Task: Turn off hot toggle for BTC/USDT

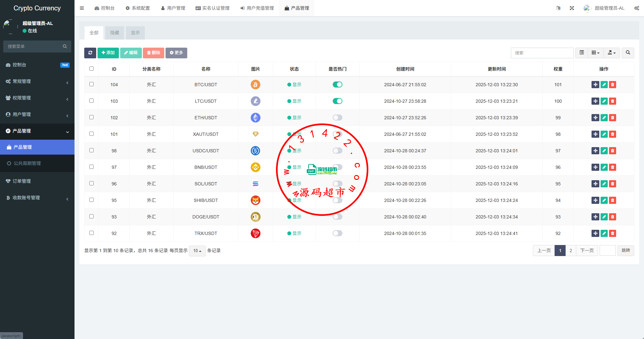Action: tap(337, 85)
